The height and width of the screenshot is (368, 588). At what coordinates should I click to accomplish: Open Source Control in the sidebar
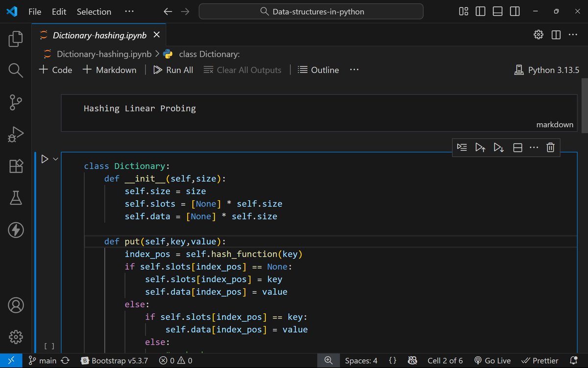15,103
